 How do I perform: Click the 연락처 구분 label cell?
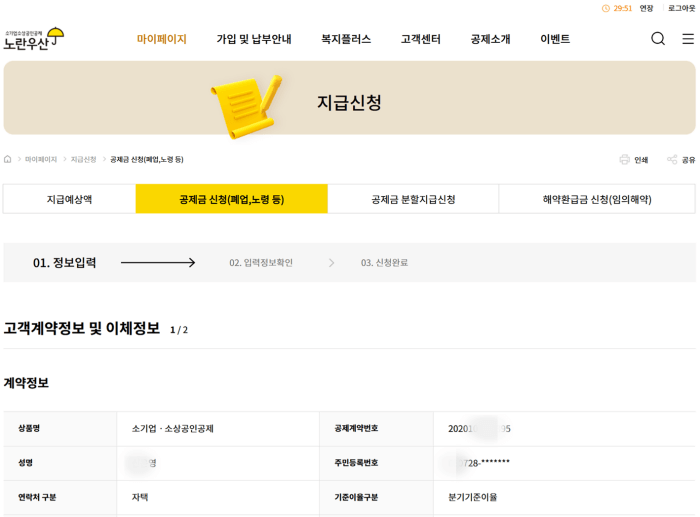pyautogui.click(x=60, y=497)
